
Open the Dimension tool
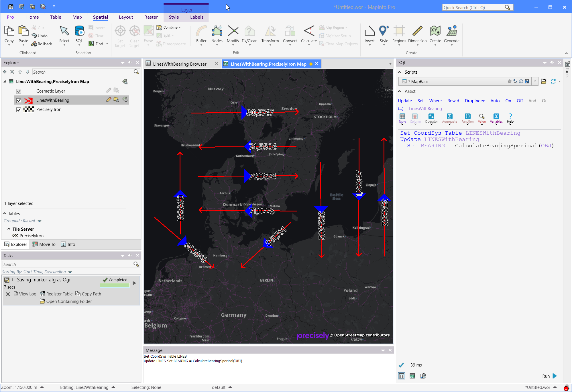(x=417, y=35)
